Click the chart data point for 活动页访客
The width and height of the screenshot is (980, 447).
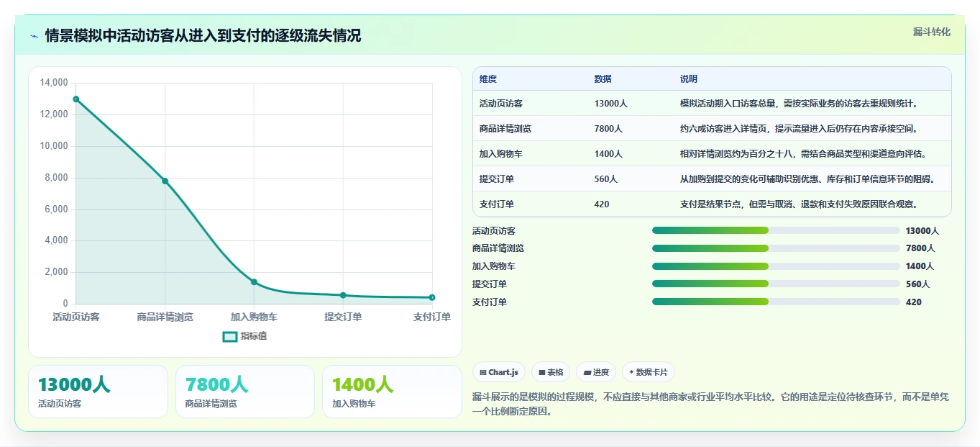tap(75, 99)
